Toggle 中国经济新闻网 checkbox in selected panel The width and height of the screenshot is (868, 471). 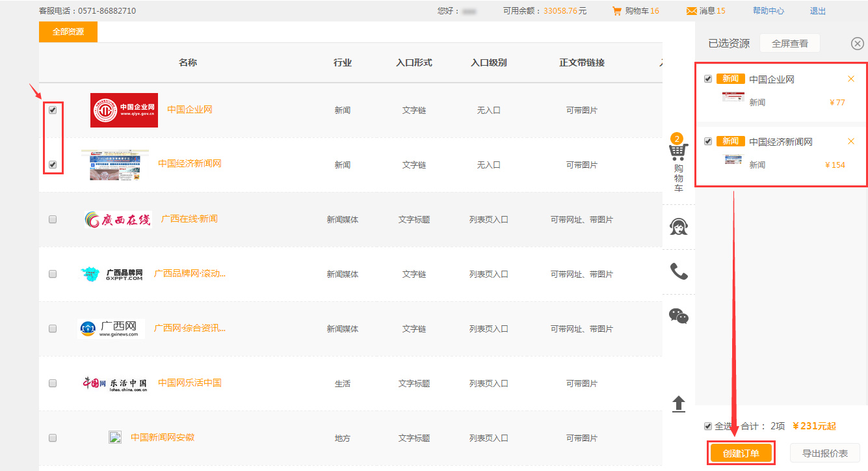[x=708, y=141]
